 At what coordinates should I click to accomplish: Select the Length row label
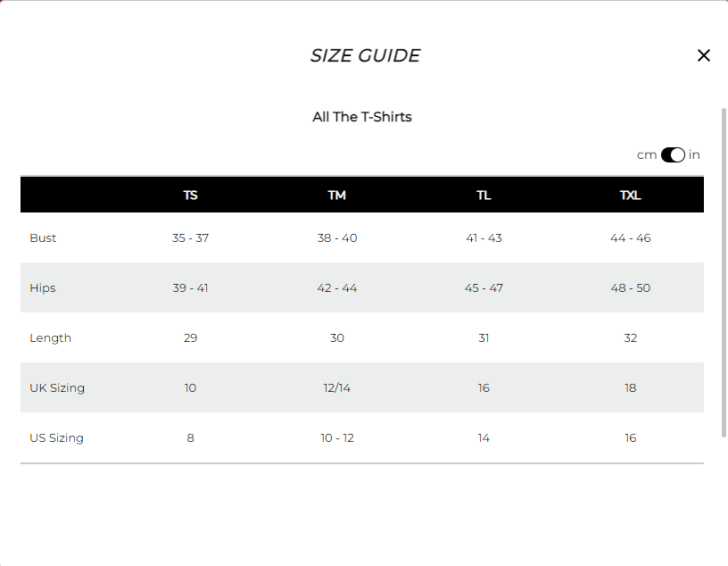point(50,337)
